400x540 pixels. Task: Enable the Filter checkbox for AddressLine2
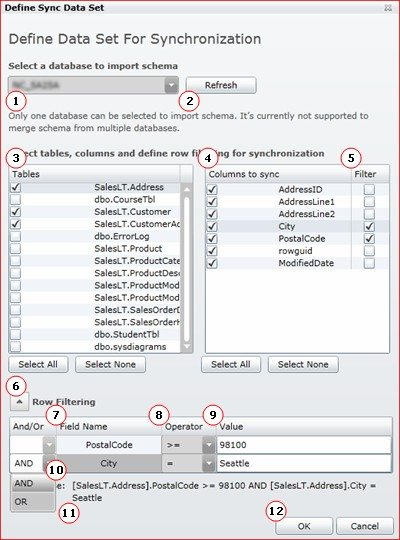(x=369, y=214)
